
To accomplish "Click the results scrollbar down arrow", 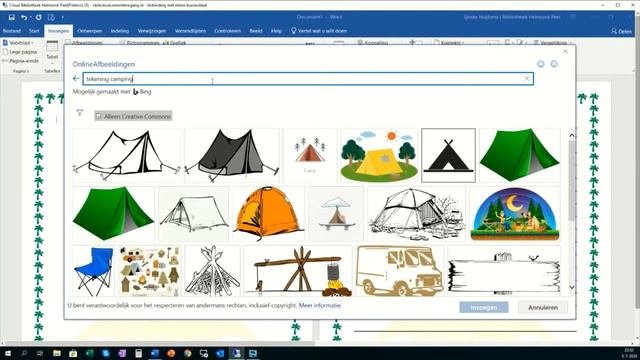I will pyautogui.click(x=571, y=287).
